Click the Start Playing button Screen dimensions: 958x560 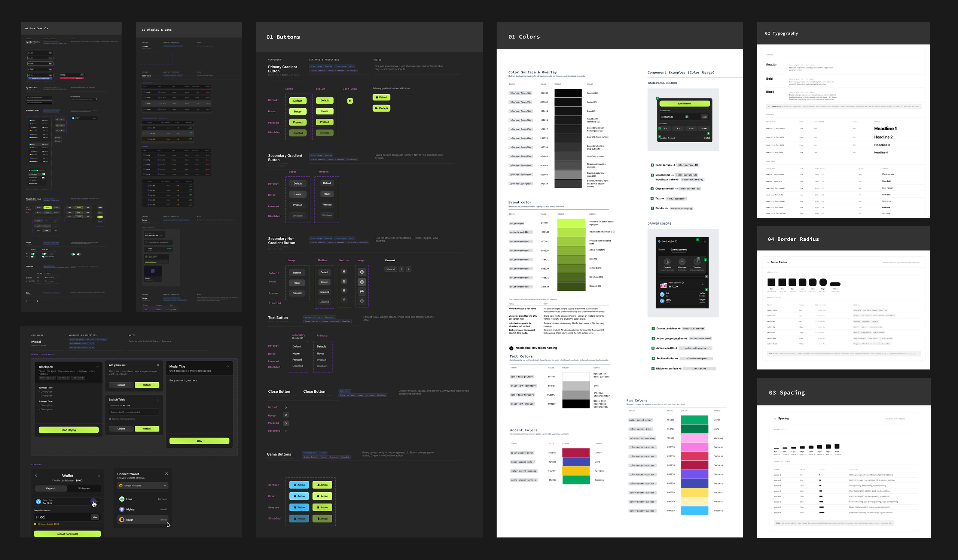click(68, 430)
